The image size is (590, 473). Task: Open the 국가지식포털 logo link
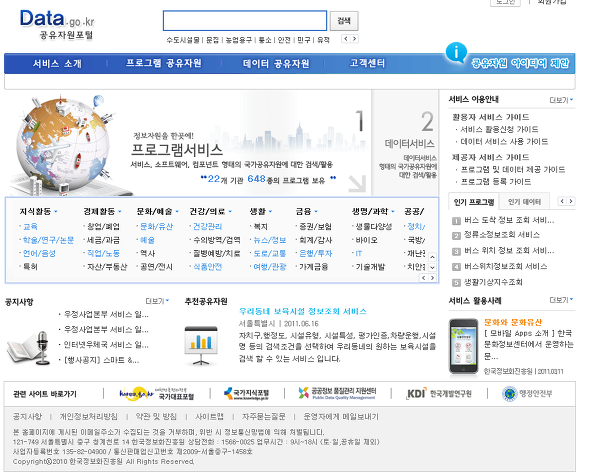click(246, 394)
